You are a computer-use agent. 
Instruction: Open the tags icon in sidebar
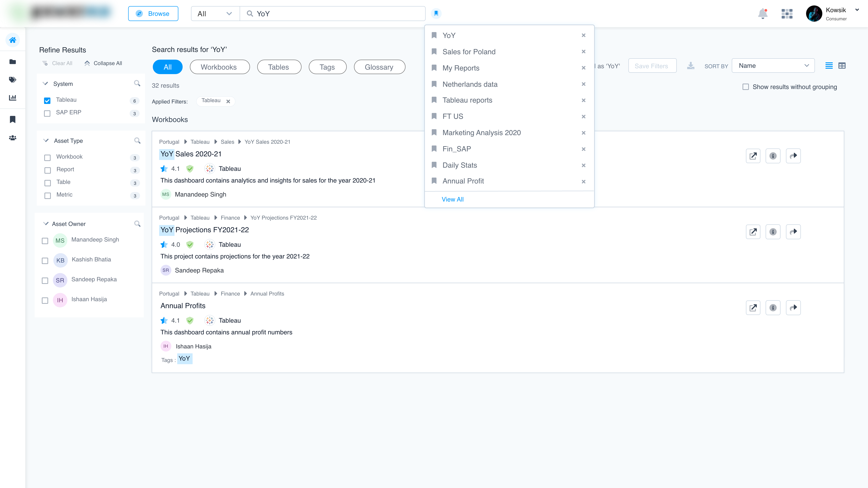12,80
